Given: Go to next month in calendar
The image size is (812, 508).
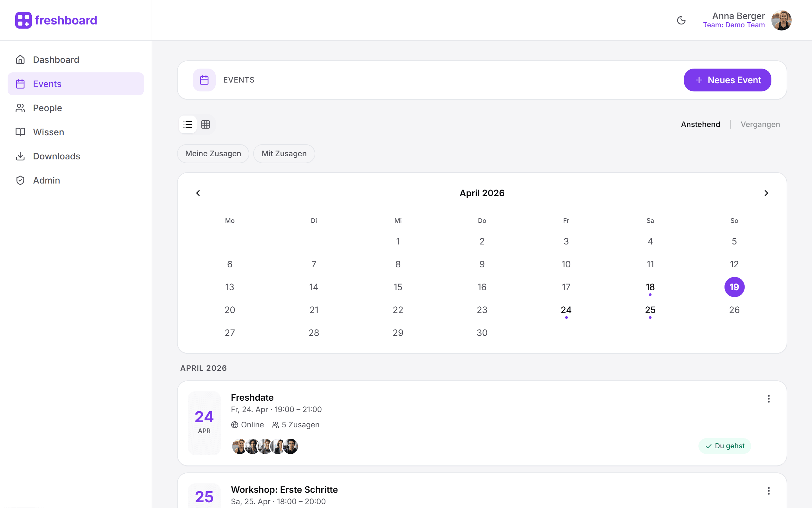Looking at the screenshot, I should (x=766, y=193).
